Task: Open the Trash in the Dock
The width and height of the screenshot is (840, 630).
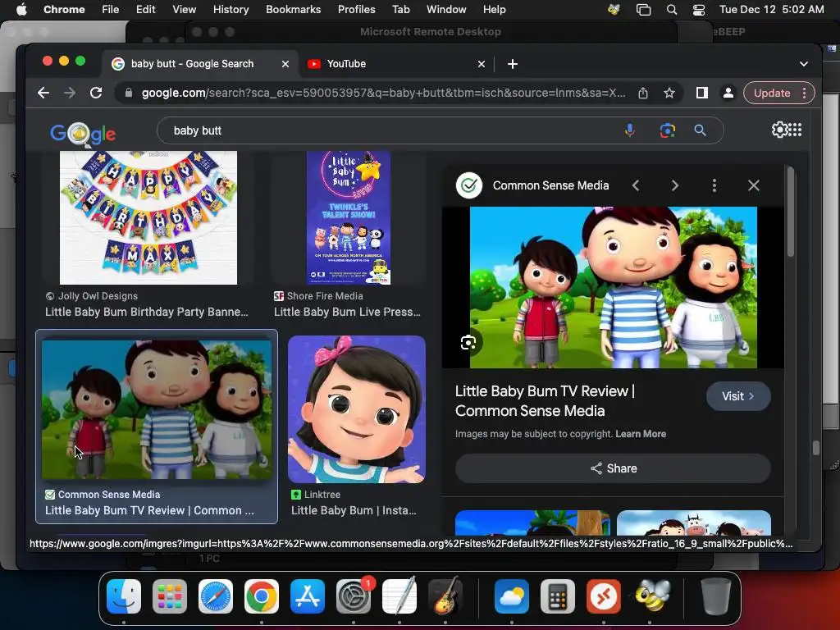Action: 715,596
